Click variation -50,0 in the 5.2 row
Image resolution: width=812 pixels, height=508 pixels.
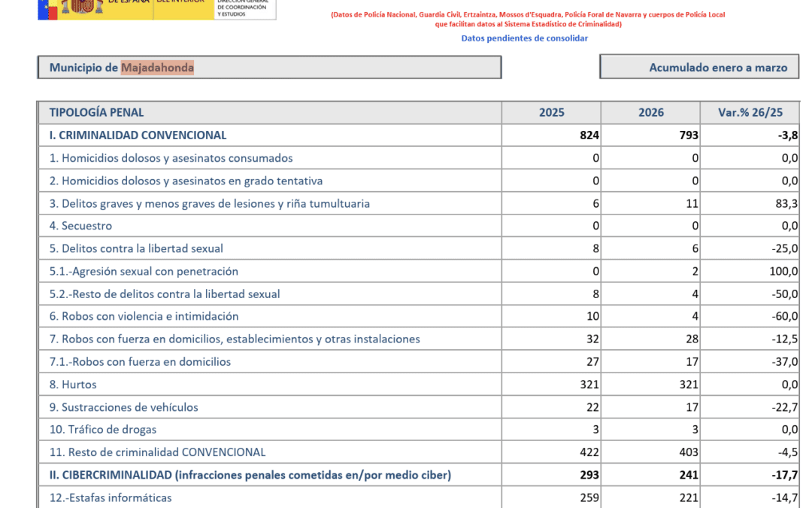click(x=785, y=294)
